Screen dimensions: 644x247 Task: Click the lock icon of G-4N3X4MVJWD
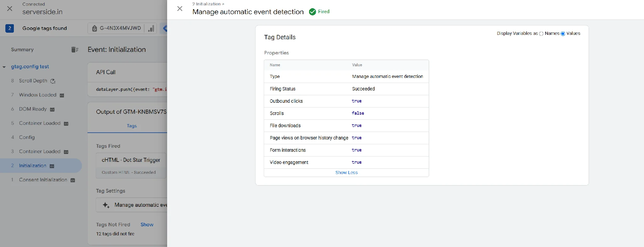pos(94,28)
